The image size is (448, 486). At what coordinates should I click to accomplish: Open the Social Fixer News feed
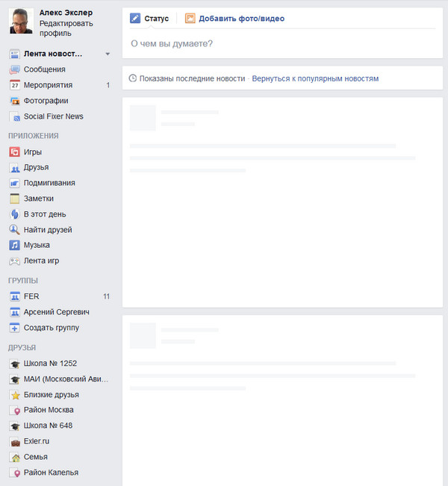coord(53,116)
